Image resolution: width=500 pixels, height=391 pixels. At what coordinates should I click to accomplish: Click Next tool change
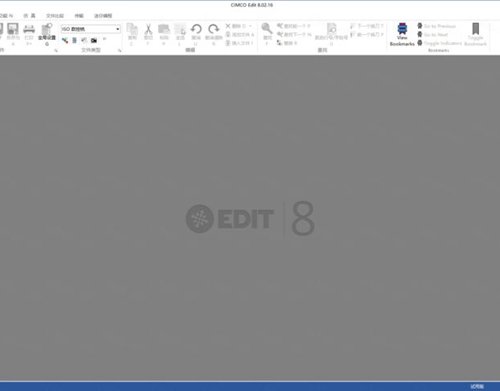coord(367,26)
